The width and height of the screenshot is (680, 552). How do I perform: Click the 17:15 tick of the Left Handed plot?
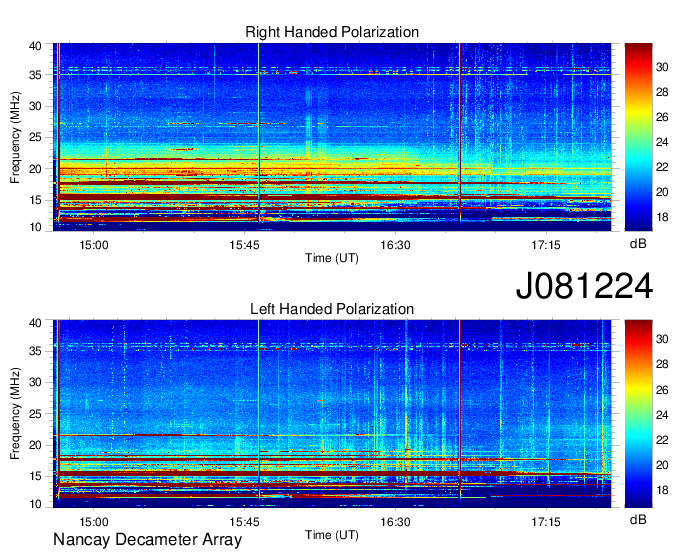click(546, 522)
